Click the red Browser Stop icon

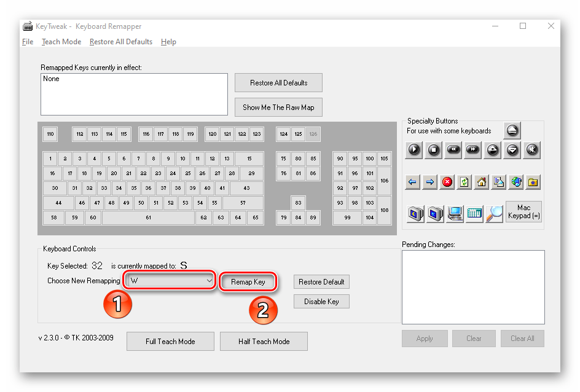(x=447, y=182)
